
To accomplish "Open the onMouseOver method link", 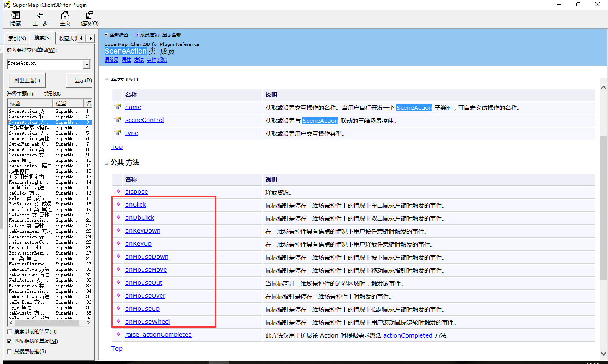I will pos(145,296).
